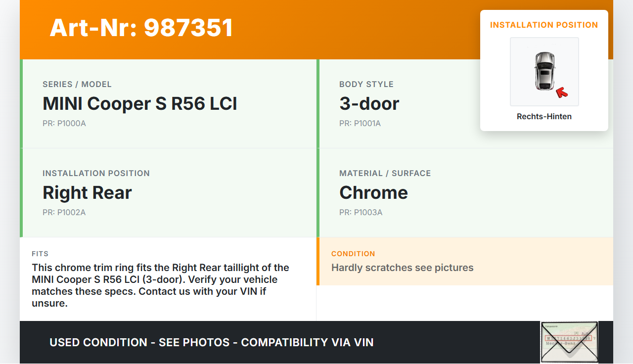This screenshot has width=633, height=364.
Task: Click the Art-Nr: 987351 heading
Action: click(x=141, y=28)
